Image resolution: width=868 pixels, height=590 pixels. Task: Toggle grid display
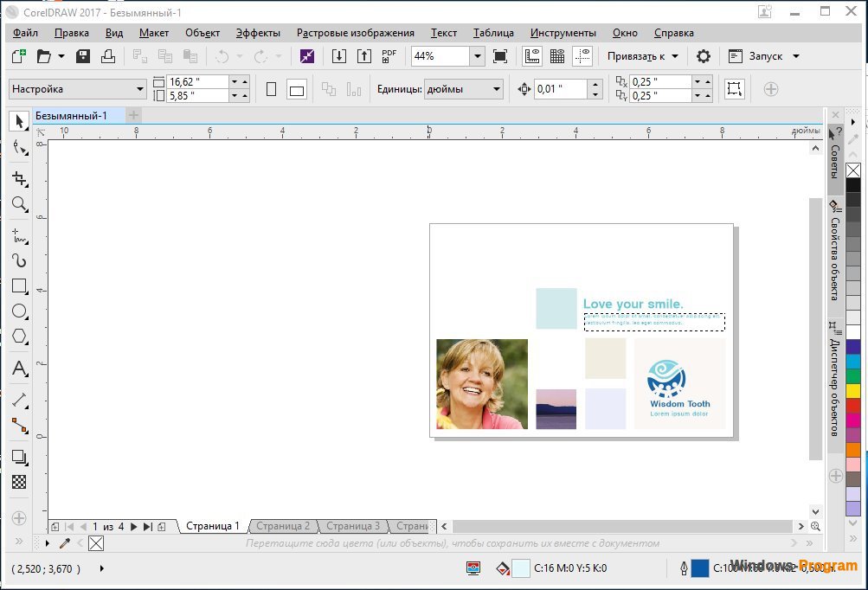pos(557,56)
